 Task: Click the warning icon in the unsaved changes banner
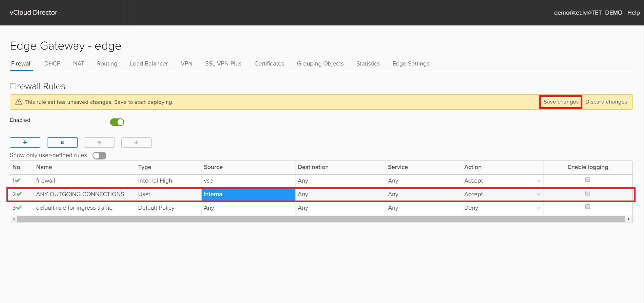[19, 102]
